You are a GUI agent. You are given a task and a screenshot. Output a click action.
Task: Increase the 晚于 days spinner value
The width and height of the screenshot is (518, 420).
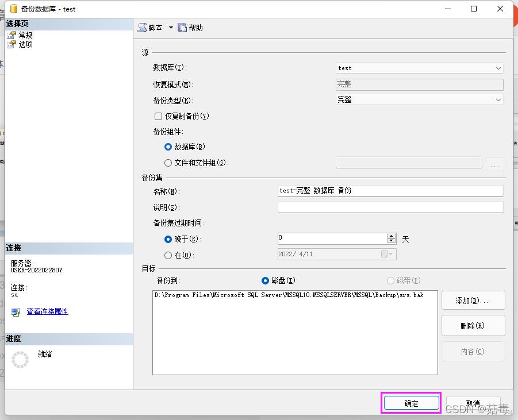point(392,236)
